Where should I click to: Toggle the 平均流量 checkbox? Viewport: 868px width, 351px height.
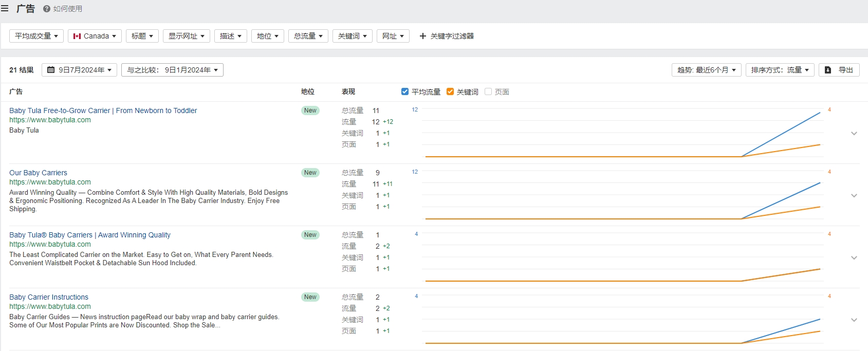(x=405, y=91)
